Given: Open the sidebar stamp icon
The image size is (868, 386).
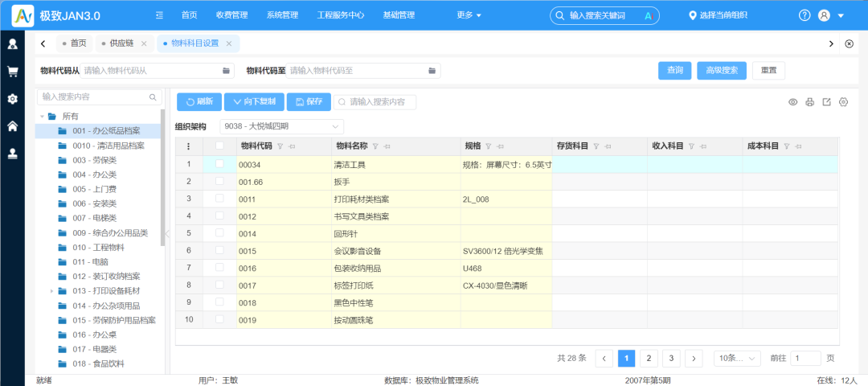Looking at the screenshot, I should pyautogui.click(x=12, y=154).
